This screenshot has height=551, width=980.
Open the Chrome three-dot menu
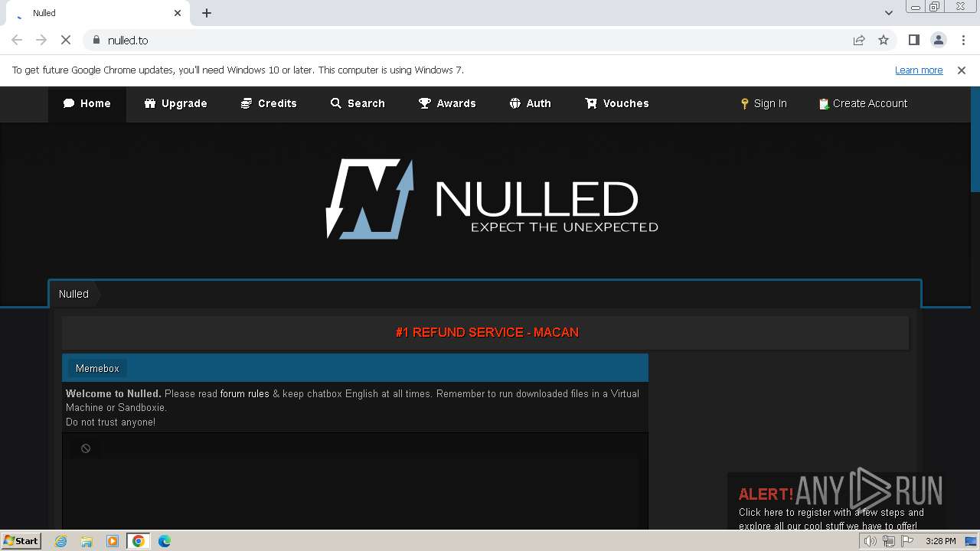[963, 40]
